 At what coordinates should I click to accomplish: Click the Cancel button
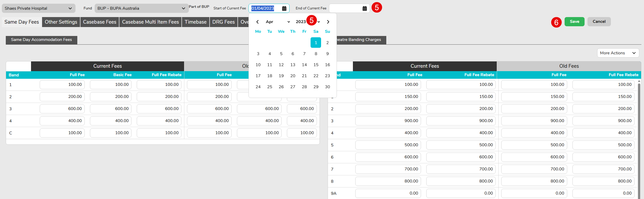(599, 22)
